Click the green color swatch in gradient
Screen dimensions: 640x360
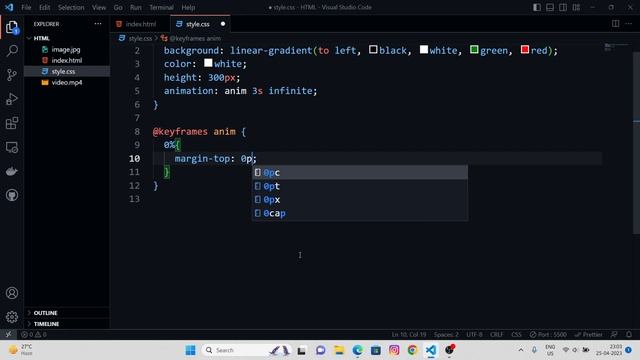point(474,50)
